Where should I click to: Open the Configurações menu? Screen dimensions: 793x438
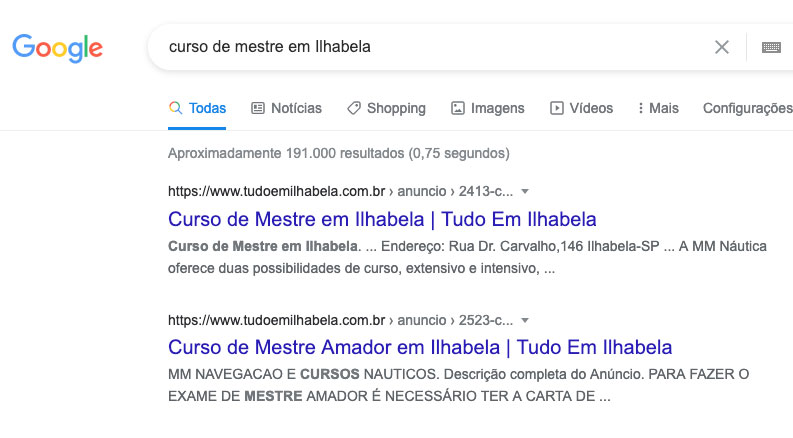747,108
